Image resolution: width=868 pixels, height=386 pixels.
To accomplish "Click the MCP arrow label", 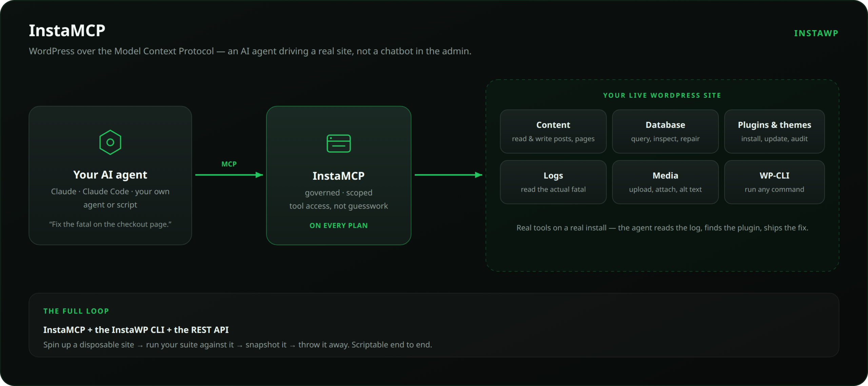I will point(229,164).
